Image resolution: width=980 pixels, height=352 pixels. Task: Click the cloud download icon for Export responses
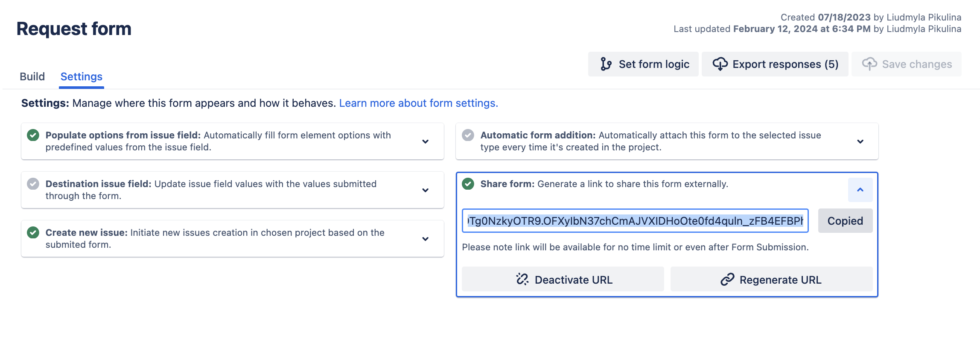[x=720, y=64]
